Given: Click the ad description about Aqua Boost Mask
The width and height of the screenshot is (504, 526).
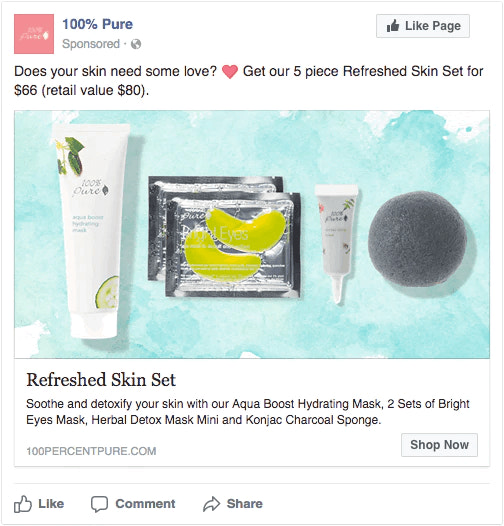Looking at the screenshot, I should [x=248, y=412].
